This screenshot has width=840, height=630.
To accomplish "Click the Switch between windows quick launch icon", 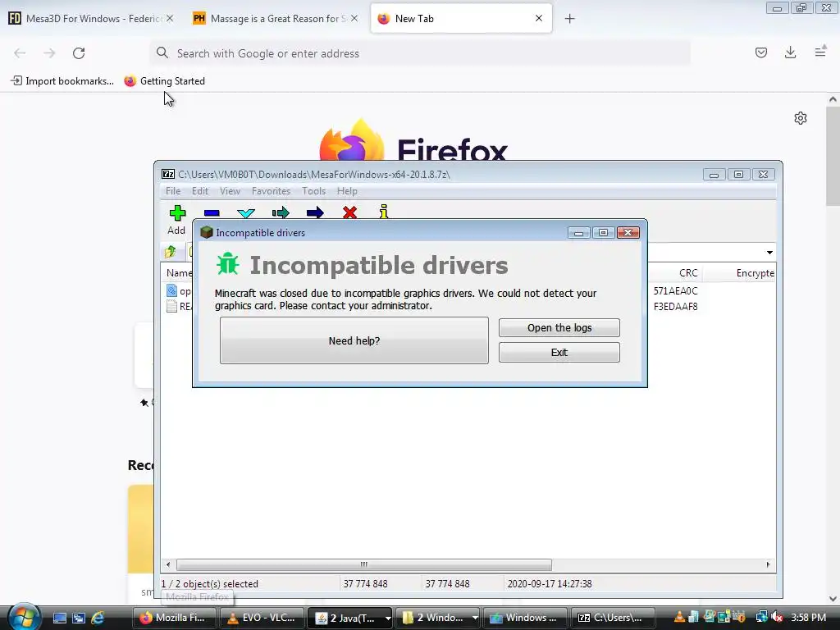I will [79, 618].
